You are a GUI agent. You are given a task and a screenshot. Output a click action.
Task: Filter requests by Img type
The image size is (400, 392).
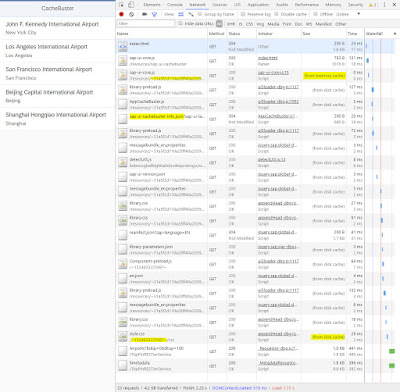[260, 24]
